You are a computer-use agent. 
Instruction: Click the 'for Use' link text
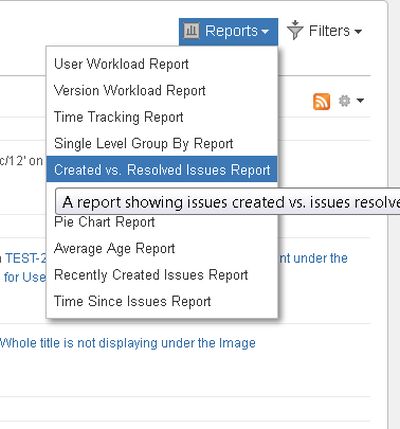point(25,277)
